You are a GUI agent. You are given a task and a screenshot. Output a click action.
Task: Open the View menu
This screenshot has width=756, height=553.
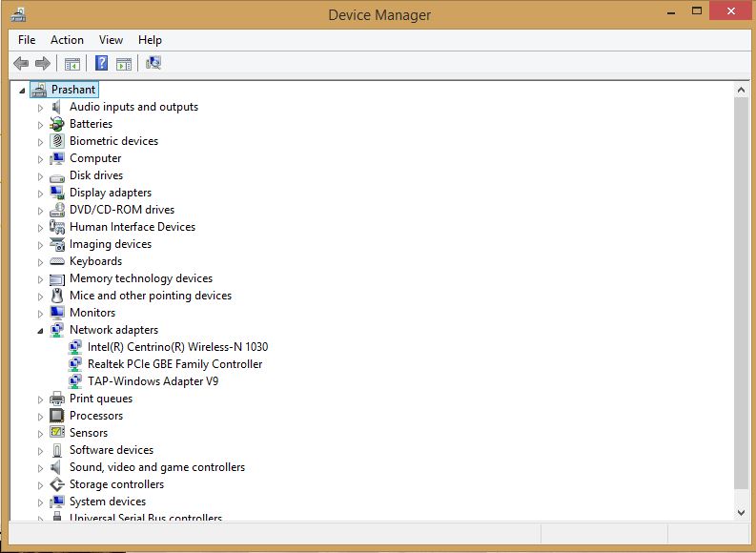coord(111,40)
